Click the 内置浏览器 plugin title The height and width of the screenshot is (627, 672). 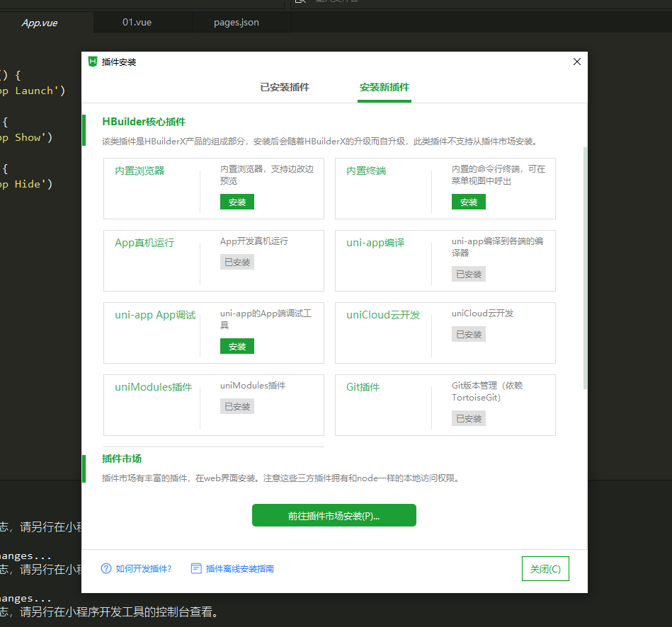(139, 171)
